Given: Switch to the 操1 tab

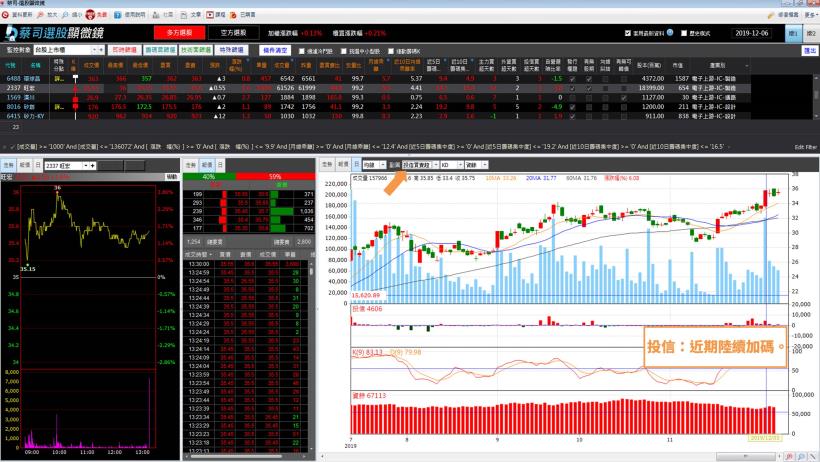Looking at the screenshot, I should tap(793, 33).
